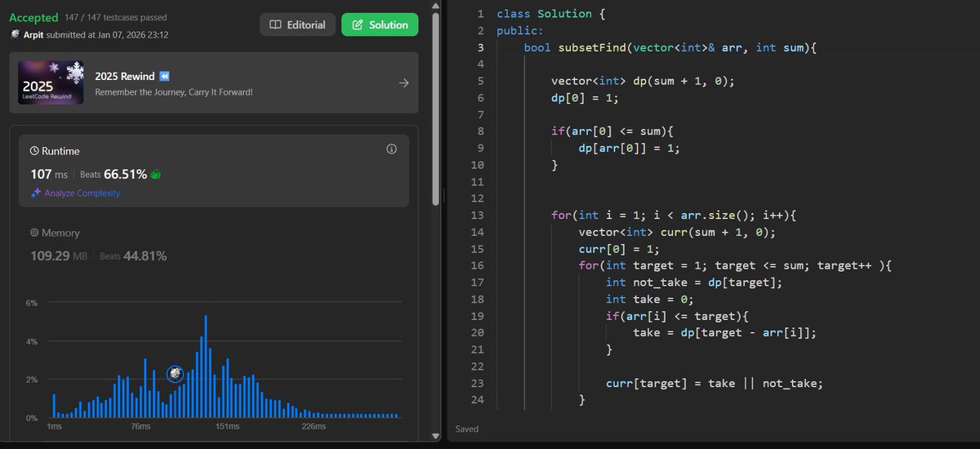Click the Runtime clock icon
This screenshot has width=980, height=449.
(x=34, y=151)
